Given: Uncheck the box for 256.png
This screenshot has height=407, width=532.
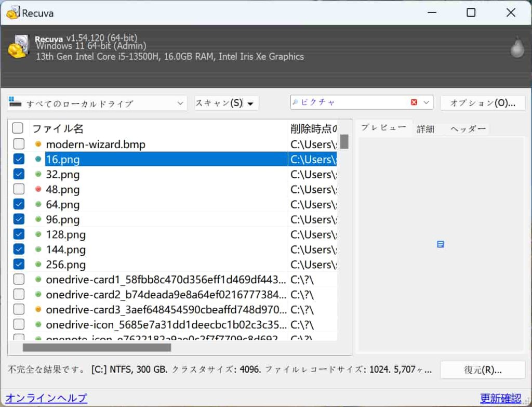Looking at the screenshot, I should 19,264.
